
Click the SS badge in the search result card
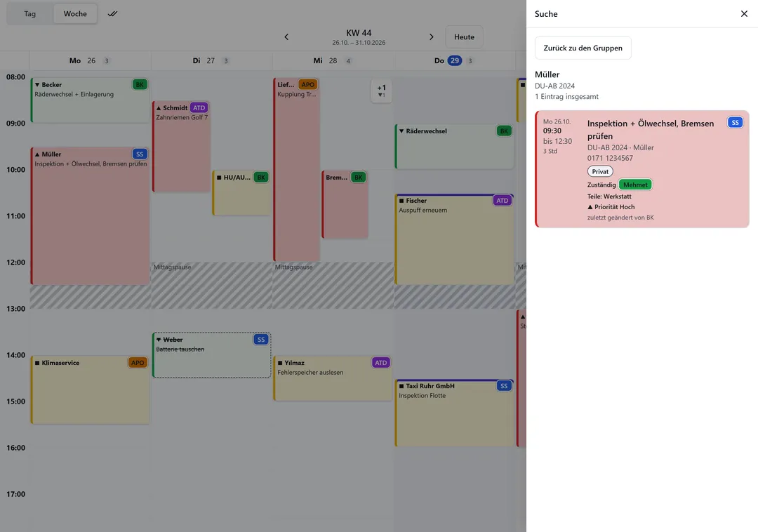point(735,123)
